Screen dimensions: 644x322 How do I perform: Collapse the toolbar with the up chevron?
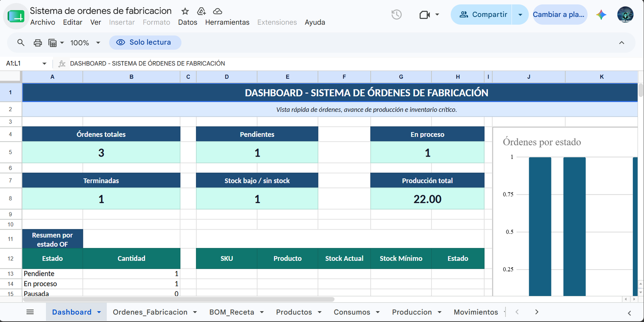[621, 43]
